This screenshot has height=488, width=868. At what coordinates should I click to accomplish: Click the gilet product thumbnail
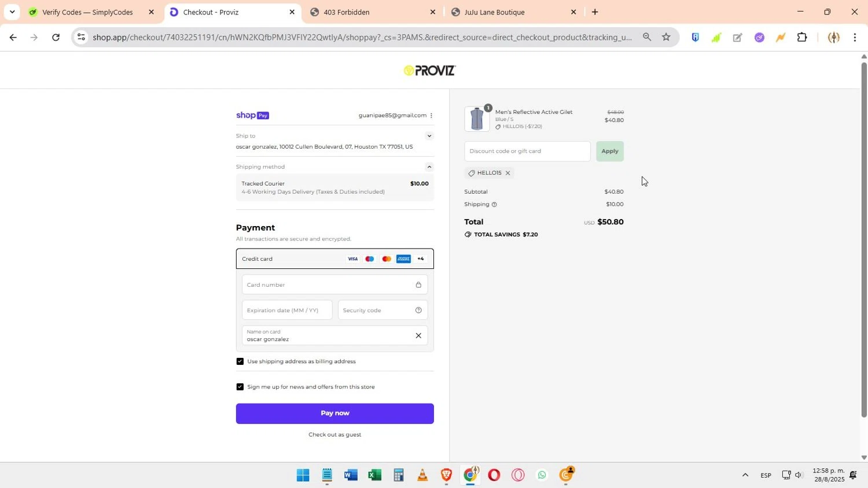point(477,119)
